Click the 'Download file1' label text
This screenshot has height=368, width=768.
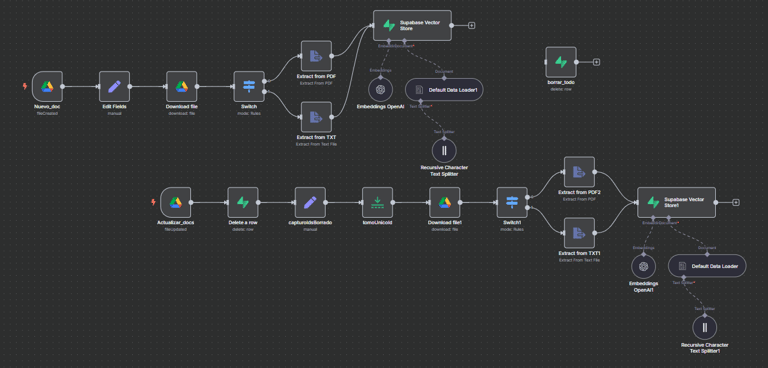tap(444, 223)
